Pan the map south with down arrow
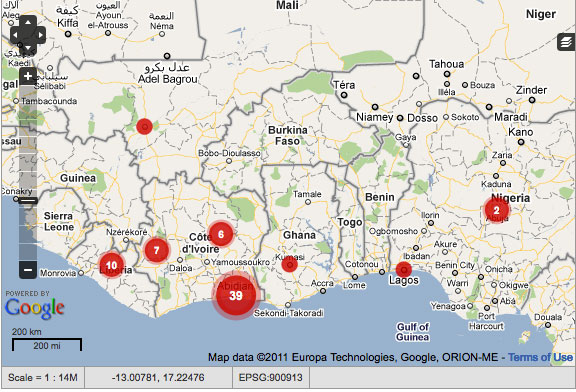The height and width of the screenshot is (392, 576). pyautogui.click(x=28, y=48)
